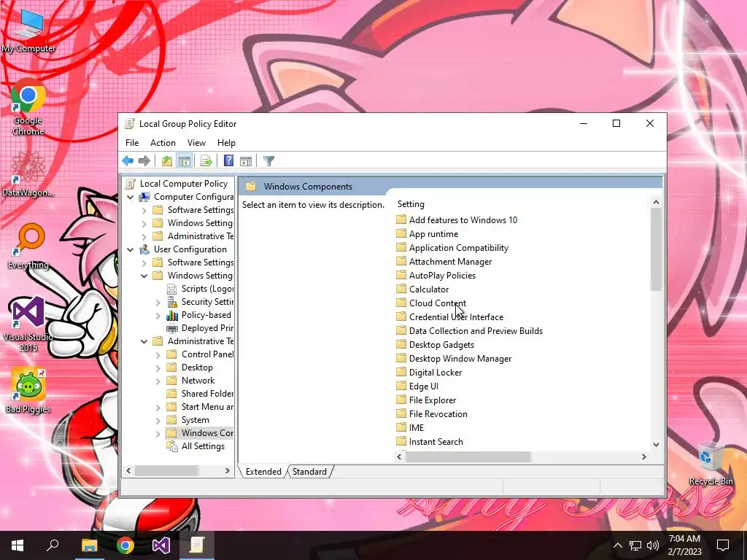747x560 pixels.
Task: Select the Recycle Bin desktop icon
Action: pyautogui.click(x=711, y=463)
